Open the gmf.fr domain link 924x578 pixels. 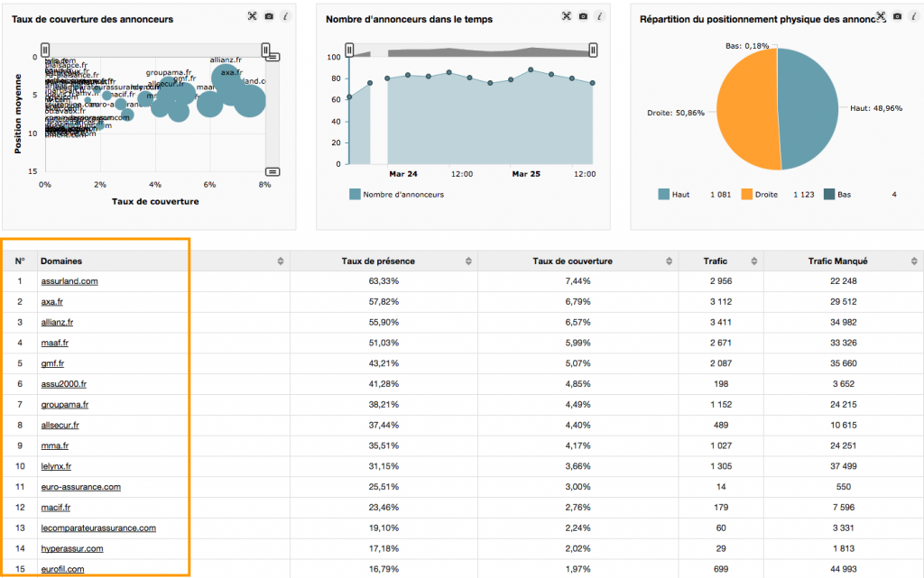tap(52, 363)
